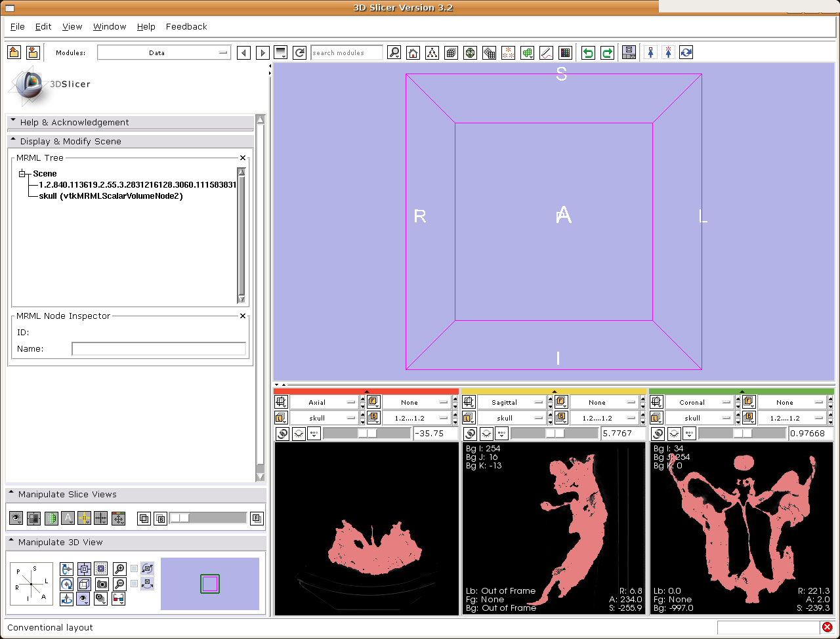Click the zoom-in magnifier in 3D View panel

pos(119,569)
